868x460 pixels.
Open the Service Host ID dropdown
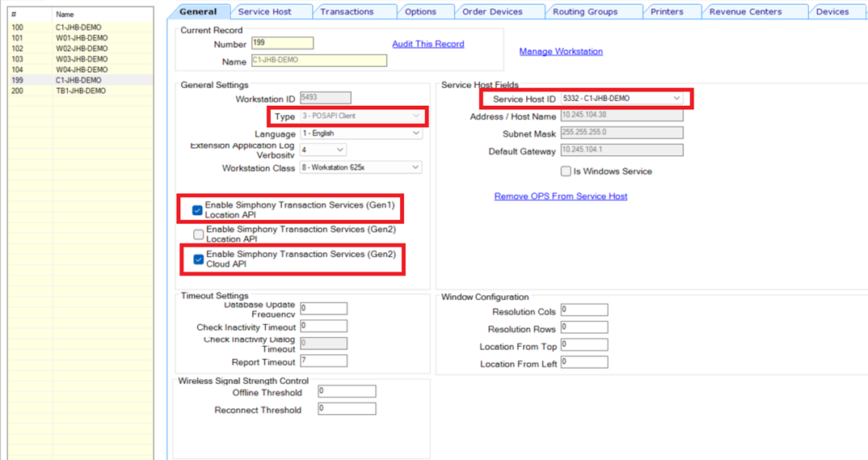click(676, 99)
